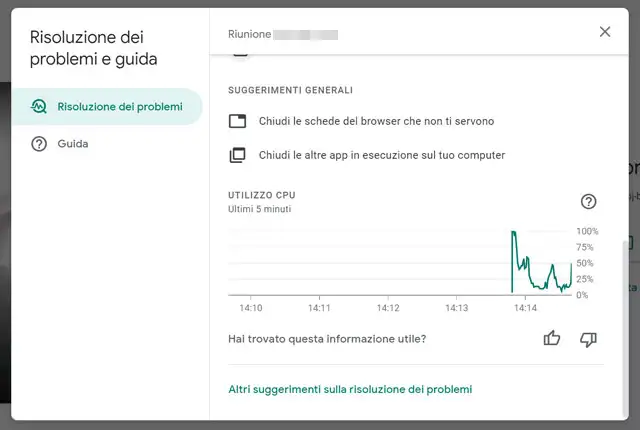Click the browser tab icon beside close-tabs suggestion
This screenshot has width=640, height=430.
pyautogui.click(x=237, y=121)
